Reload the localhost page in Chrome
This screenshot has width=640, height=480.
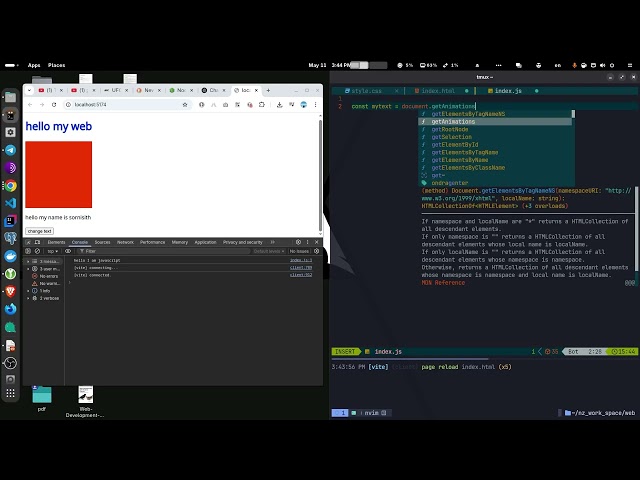click(x=54, y=105)
